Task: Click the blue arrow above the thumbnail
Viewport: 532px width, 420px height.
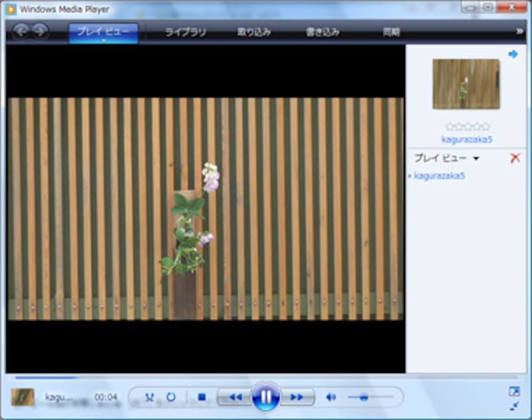Action: [x=513, y=54]
